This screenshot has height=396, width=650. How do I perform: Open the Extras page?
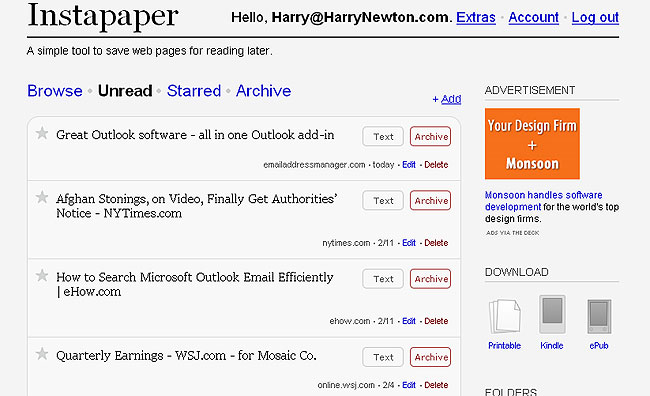click(476, 17)
